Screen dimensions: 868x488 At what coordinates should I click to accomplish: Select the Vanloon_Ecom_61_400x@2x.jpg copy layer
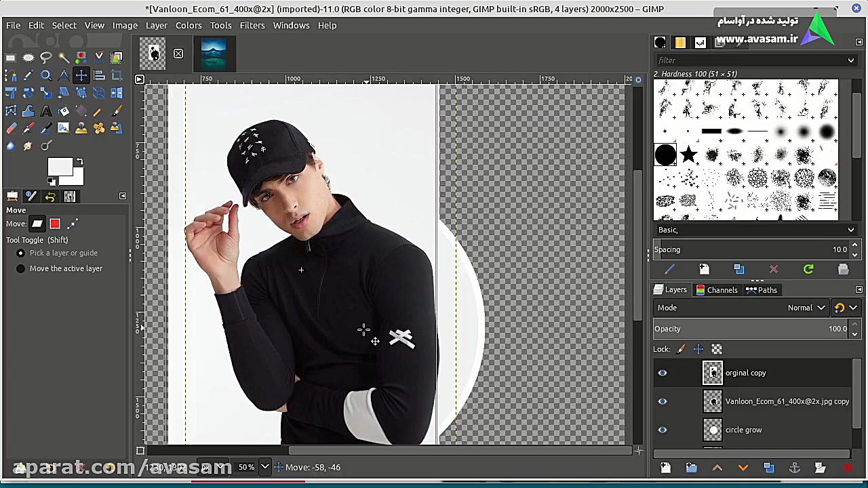tap(787, 401)
